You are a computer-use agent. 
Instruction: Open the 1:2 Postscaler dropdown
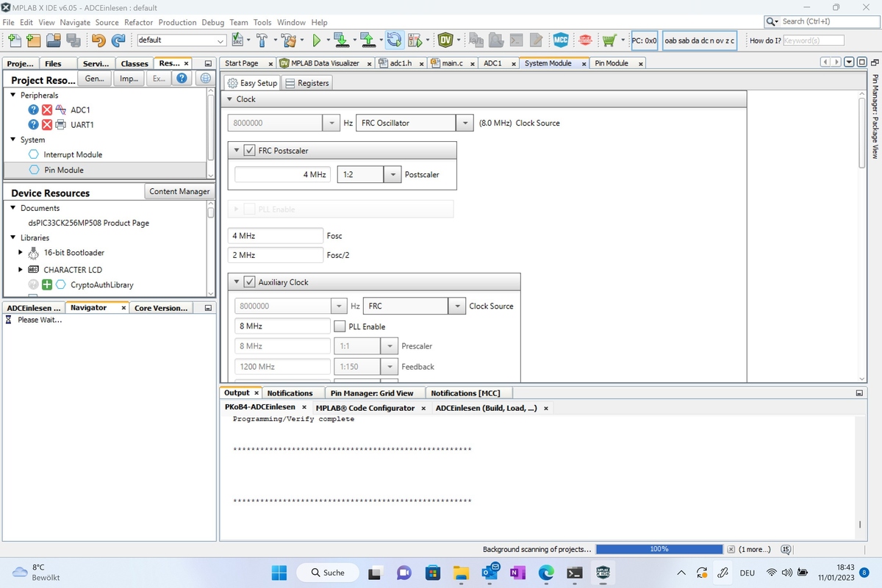(x=392, y=175)
